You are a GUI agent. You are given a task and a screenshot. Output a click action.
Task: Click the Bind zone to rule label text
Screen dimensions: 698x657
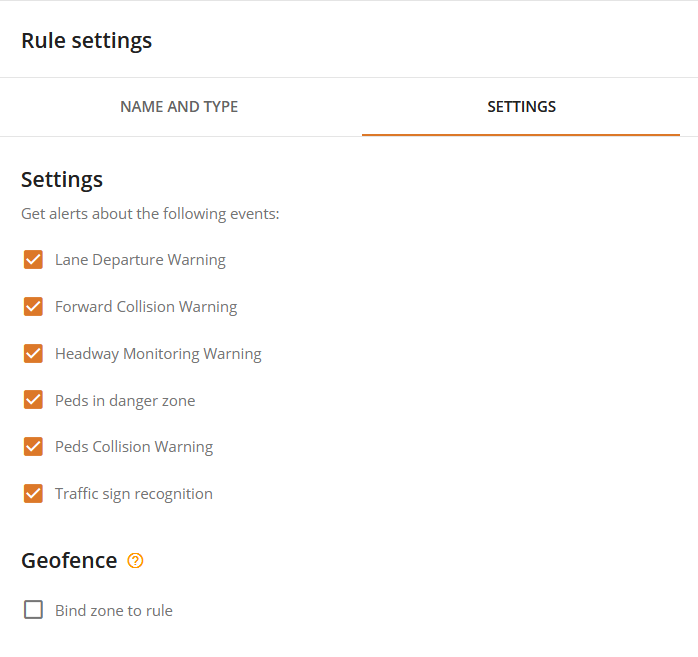pos(114,611)
